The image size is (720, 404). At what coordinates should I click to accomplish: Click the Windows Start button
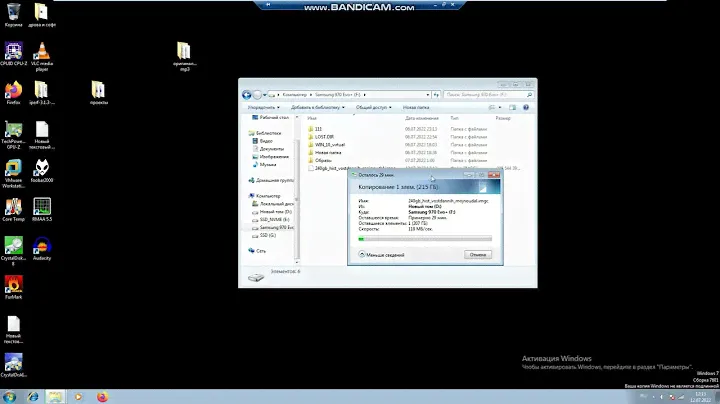click(x=9, y=396)
